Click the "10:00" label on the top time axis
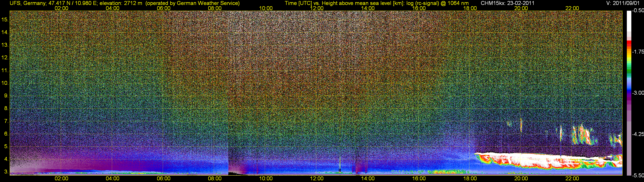The image size is (644, 182). [x=266, y=8]
